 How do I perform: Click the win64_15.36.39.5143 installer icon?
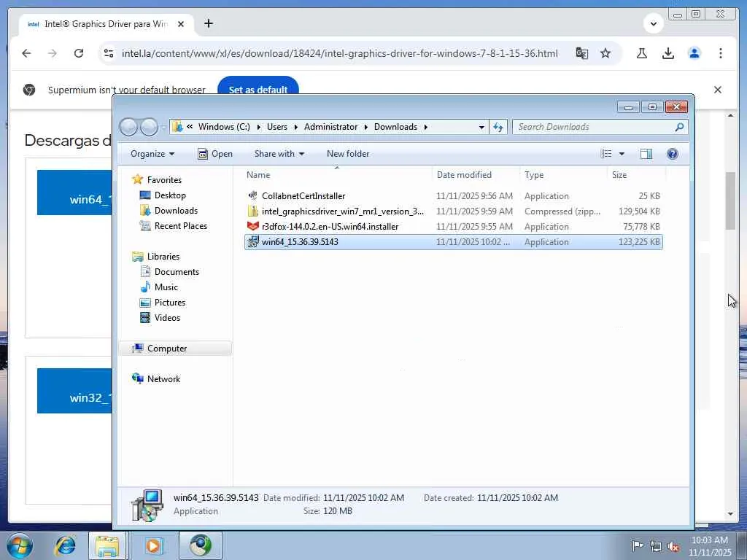[252, 241]
